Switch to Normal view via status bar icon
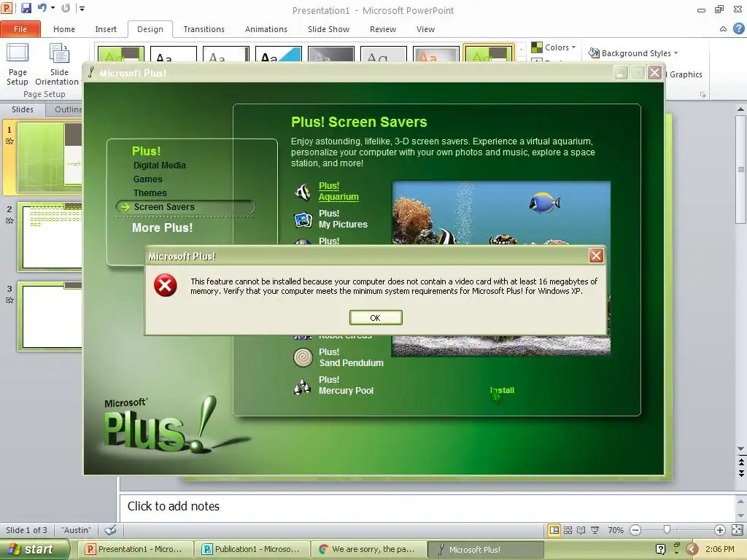The width and height of the screenshot is (747, 560). pyautogui.click(x=554, y=530)
